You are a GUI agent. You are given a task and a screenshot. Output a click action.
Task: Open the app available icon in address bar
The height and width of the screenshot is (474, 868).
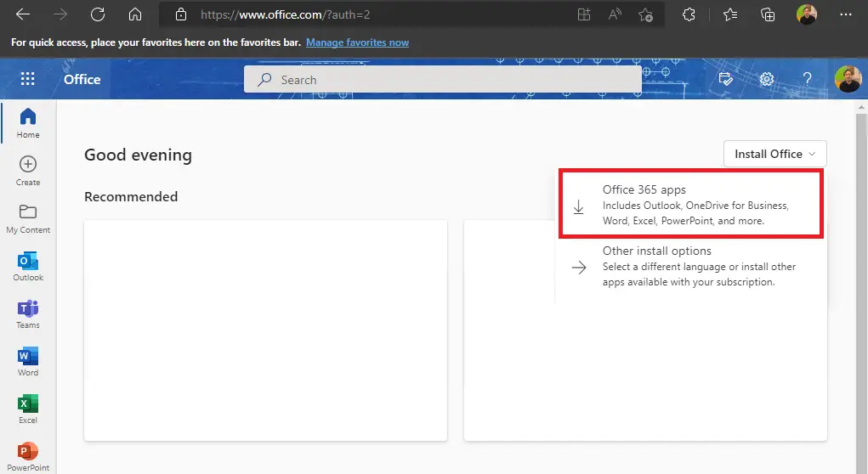584,15
